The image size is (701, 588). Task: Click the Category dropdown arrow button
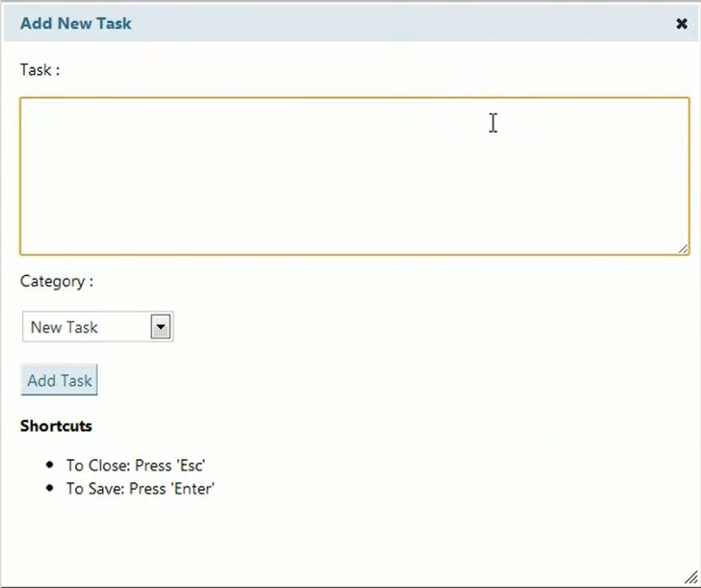tap(160, 327)
